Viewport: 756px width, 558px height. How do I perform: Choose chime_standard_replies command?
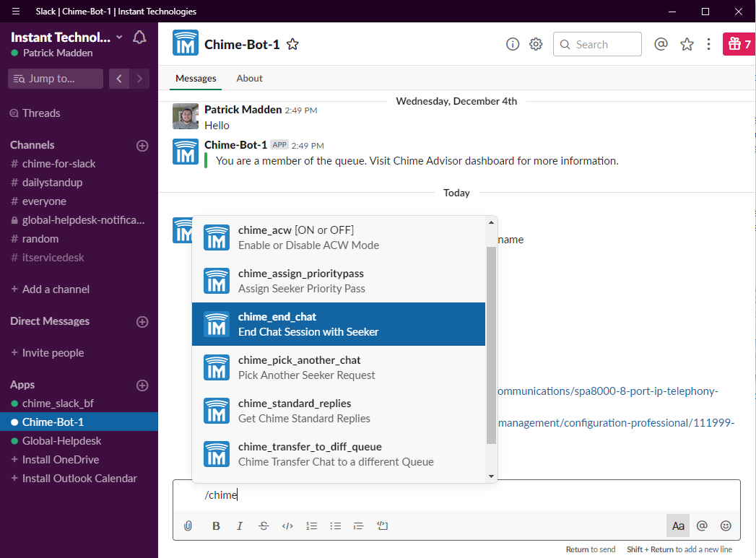coord(339,411)
